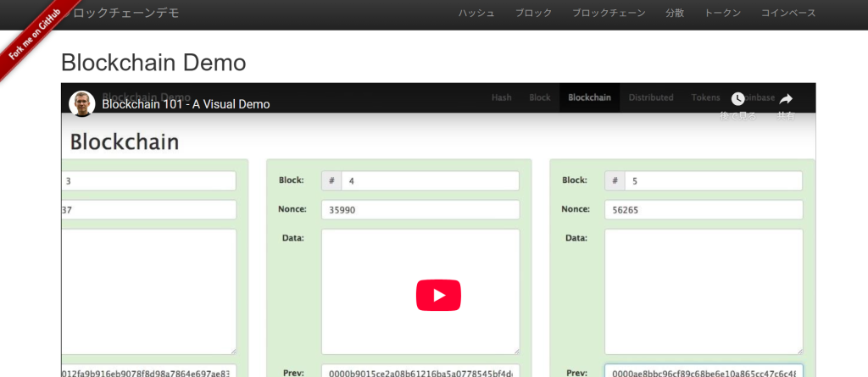This screenshot has height=377, width=868.
Task: Select the トークン menu item
Action: pos(722,14)
